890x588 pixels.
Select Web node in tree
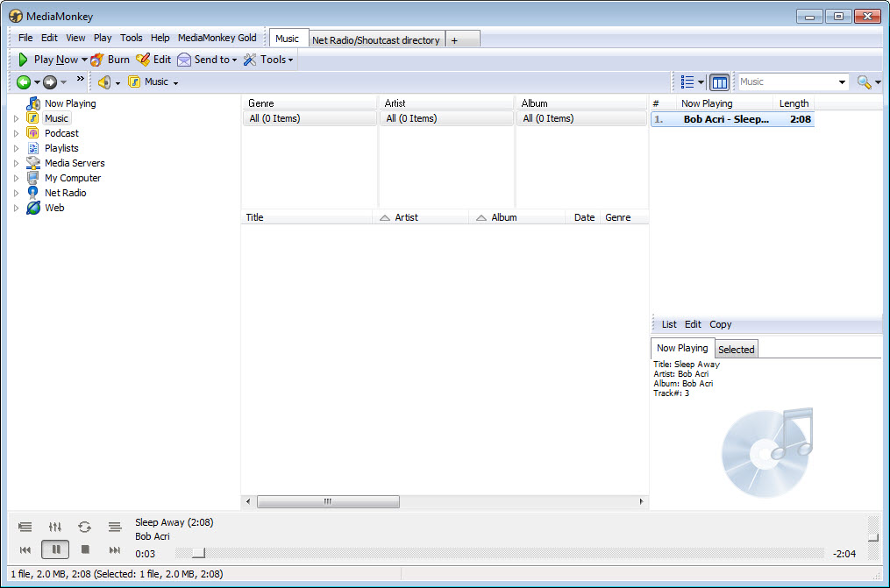[54, 208]
